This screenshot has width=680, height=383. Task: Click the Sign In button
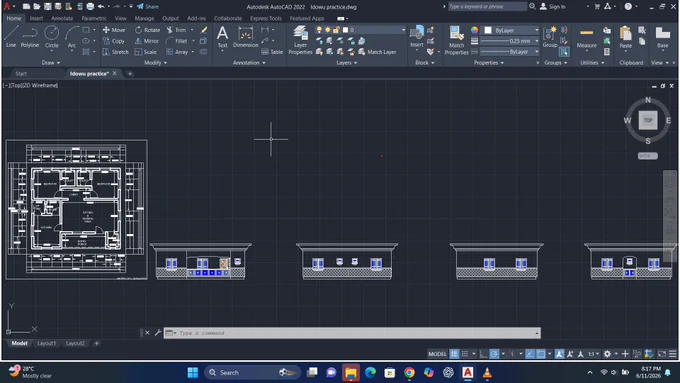pos(552,7)
